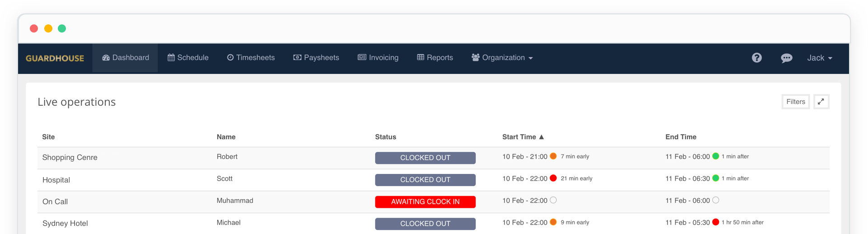Click the GUARDHOUSE logo
Image resolution: width=868 pixels, height=234 pixels.
[55, 58]
